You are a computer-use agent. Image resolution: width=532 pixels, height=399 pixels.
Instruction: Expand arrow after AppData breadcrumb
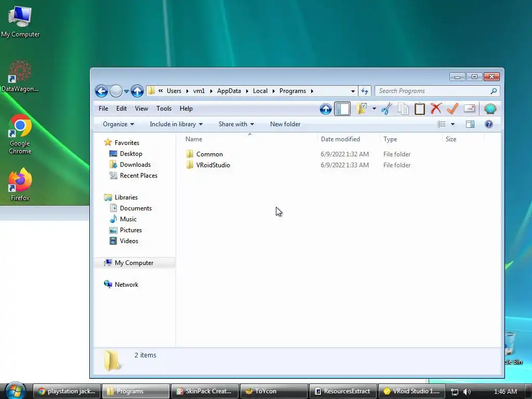click(247, 91)
